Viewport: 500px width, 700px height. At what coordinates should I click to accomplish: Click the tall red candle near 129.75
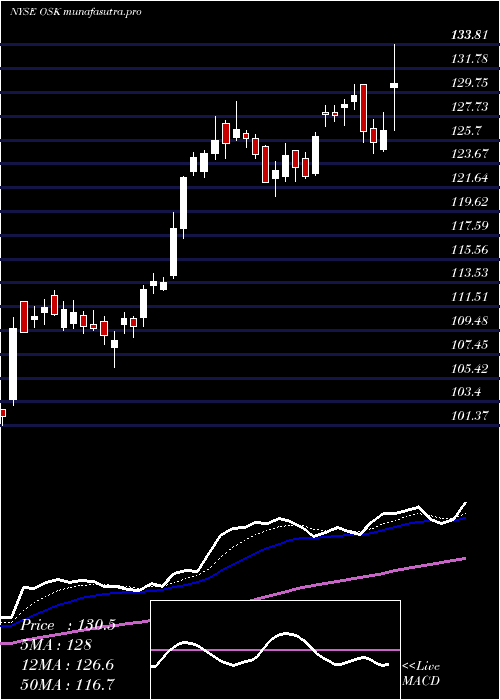click(363, 108)
